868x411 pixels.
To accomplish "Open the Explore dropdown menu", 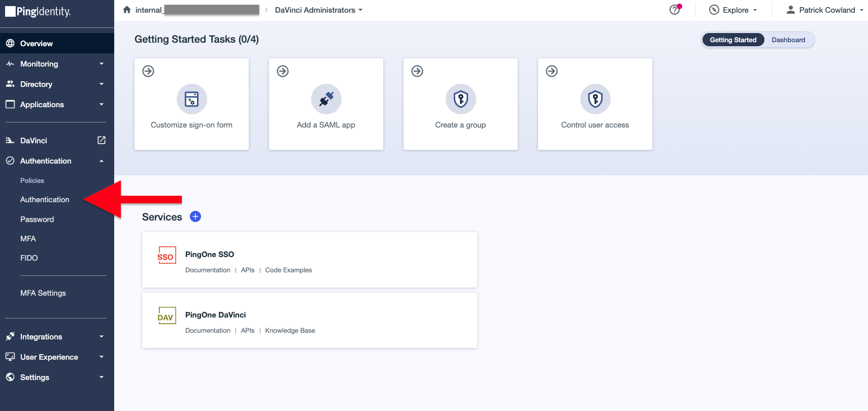I will click(x=733, y=10).
